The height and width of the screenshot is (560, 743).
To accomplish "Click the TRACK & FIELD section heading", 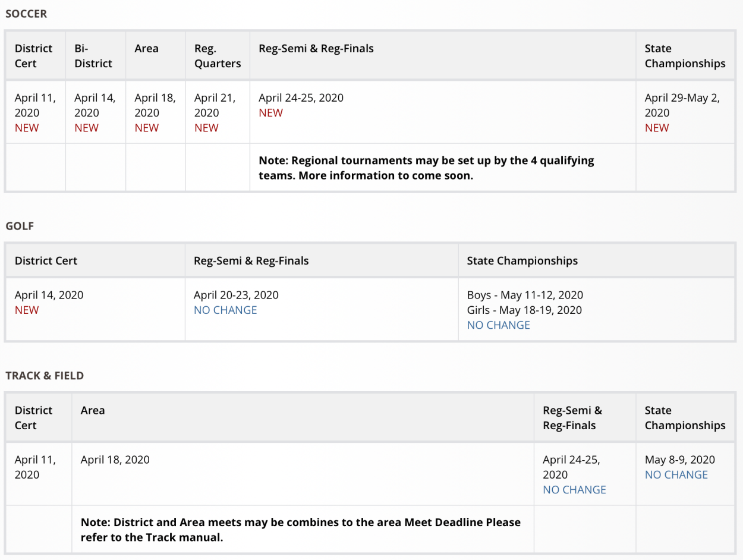I will pyautogui.click(x=45, y=376).
